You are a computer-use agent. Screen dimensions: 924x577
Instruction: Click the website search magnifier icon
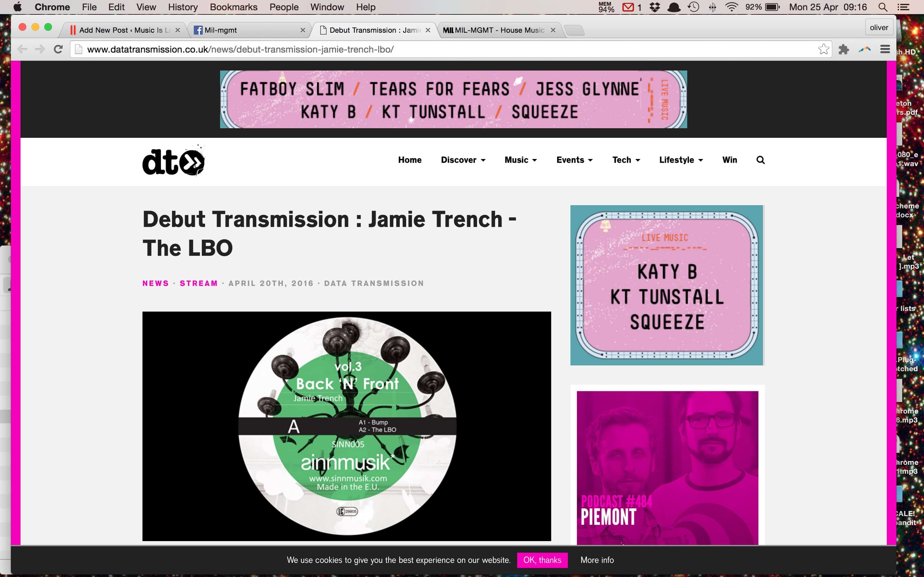[760, 160]
